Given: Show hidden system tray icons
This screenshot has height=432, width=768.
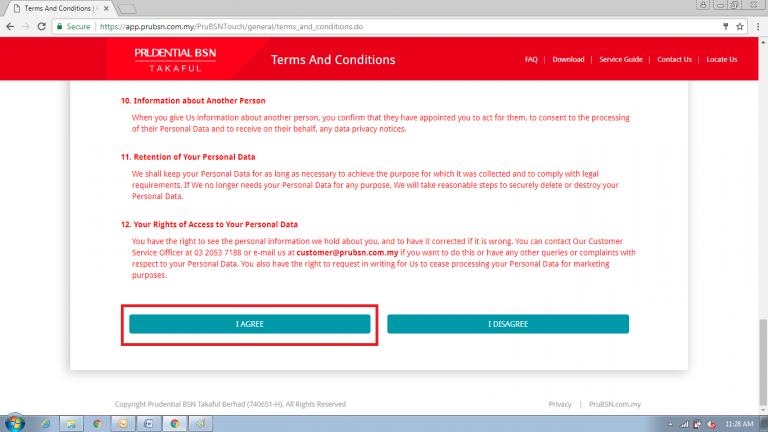Looking at the screenshot, I should 669,423.
